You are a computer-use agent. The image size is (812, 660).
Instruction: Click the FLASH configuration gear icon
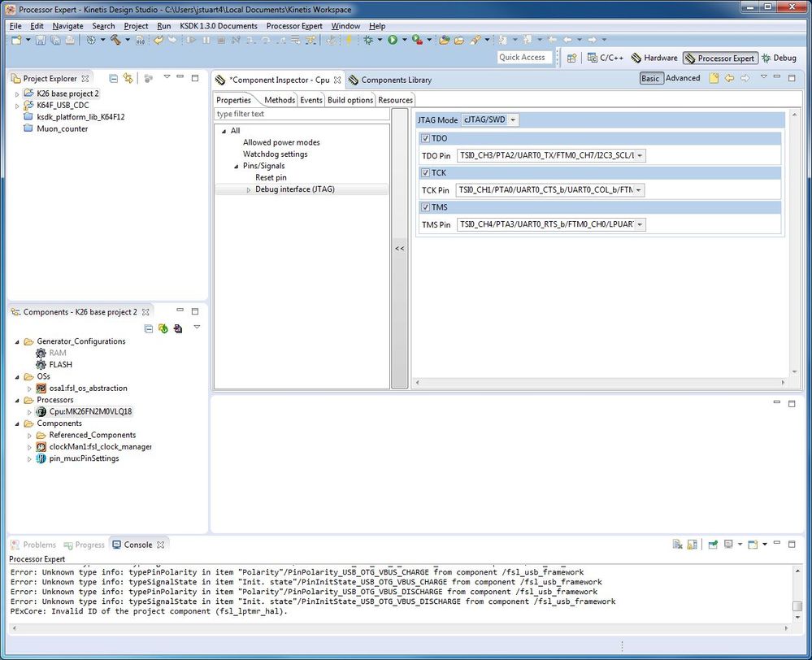pyautogui.click(x=41, y=364)
